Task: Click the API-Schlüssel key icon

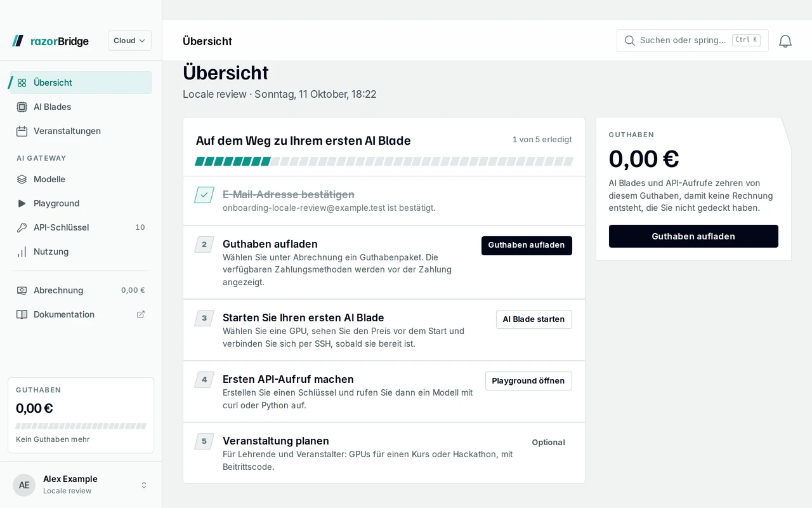Action: [22, 227]
